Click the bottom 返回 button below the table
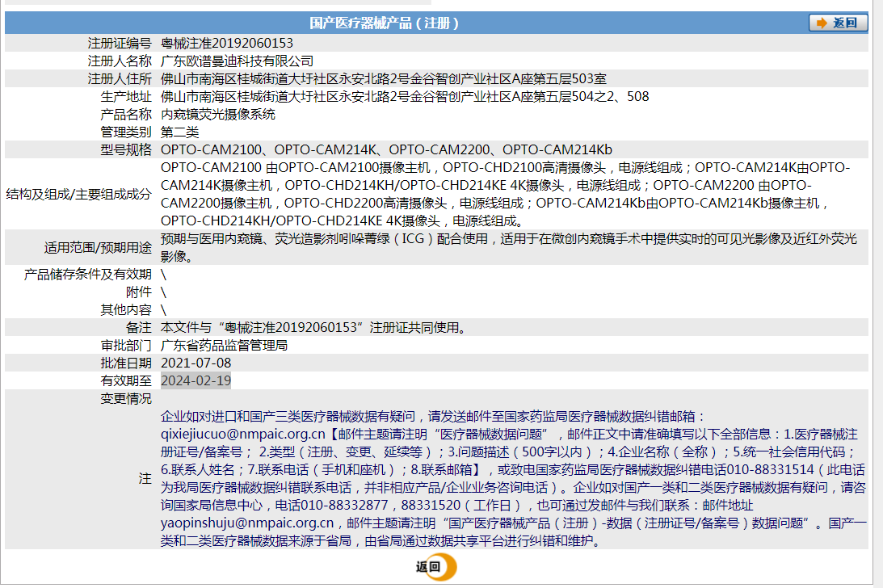This screenshot has height=588, width=883. [436, 567]
